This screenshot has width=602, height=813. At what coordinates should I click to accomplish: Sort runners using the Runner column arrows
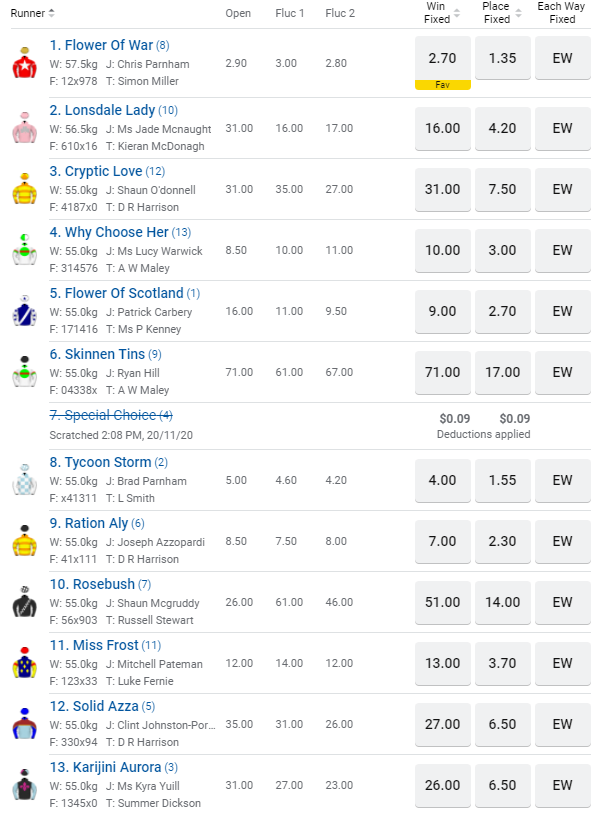[x=52, y=13]
